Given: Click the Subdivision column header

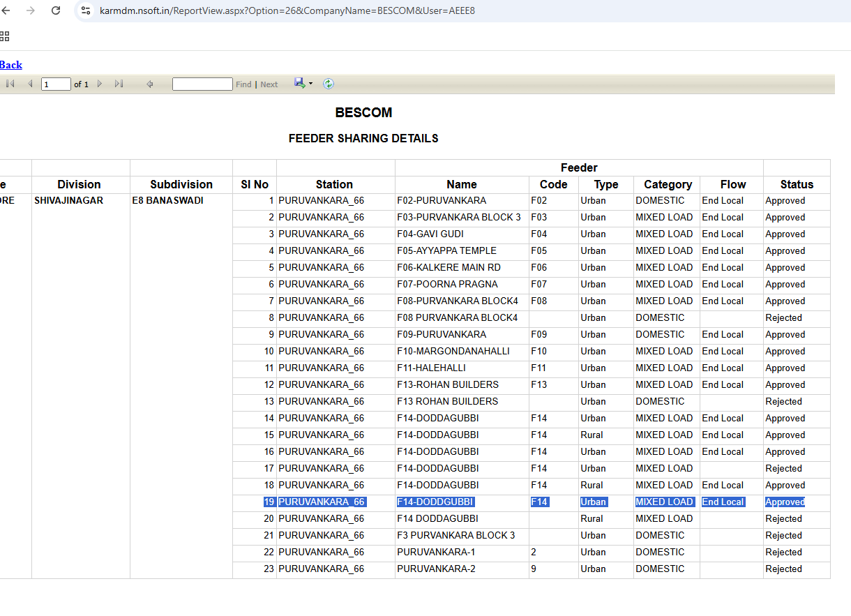Looking at the screenshot, I should pos(181,184).
